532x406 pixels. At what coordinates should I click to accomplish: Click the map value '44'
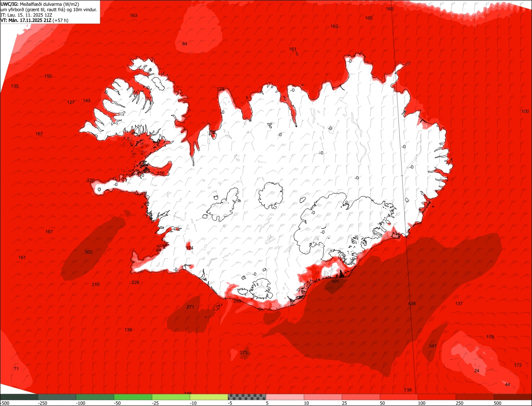[507, 385]
